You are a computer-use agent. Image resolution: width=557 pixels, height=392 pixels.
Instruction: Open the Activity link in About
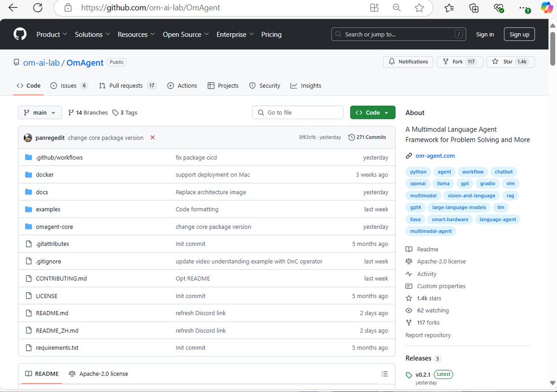click(x=421, y=274)
